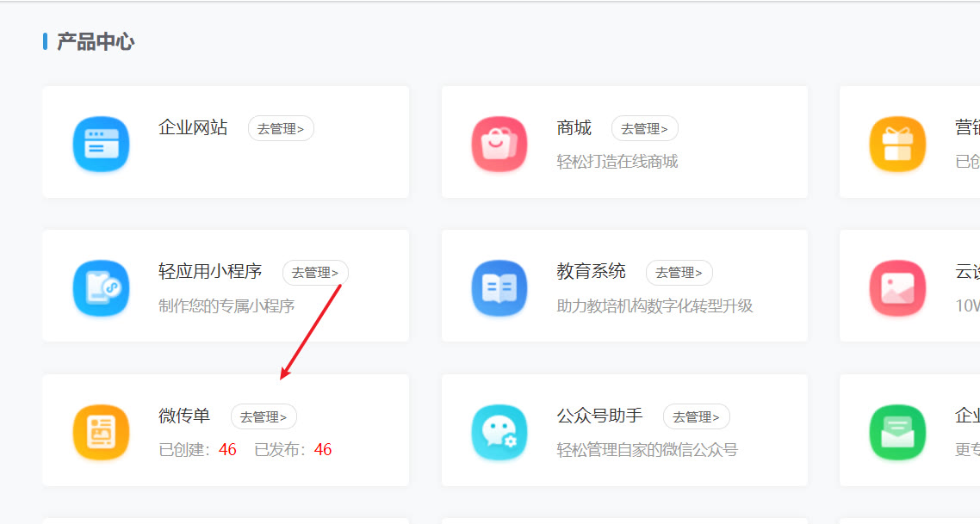
Task: Click the 教育系统 product card
Action: 624,286
